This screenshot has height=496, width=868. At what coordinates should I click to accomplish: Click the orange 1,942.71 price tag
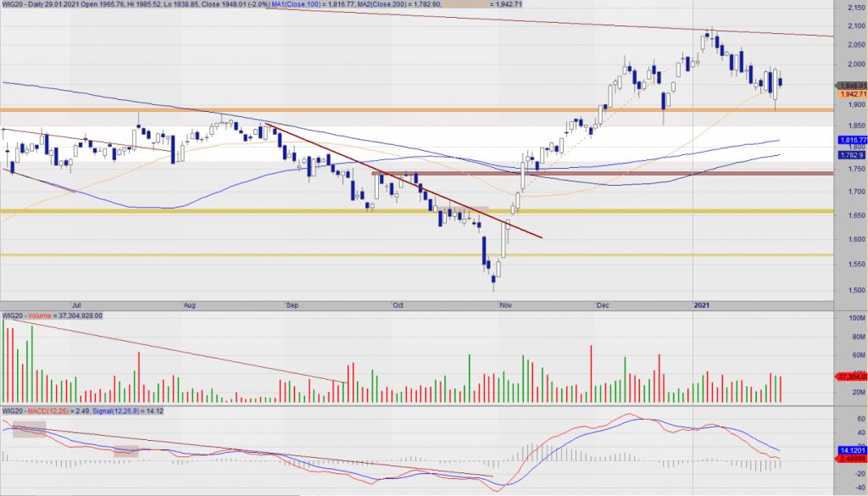pos(850,94)
